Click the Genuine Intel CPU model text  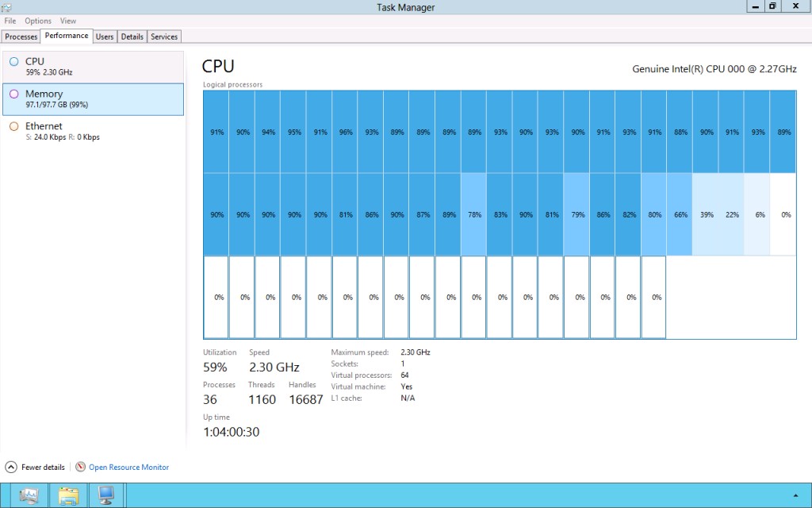click(714, 69)
